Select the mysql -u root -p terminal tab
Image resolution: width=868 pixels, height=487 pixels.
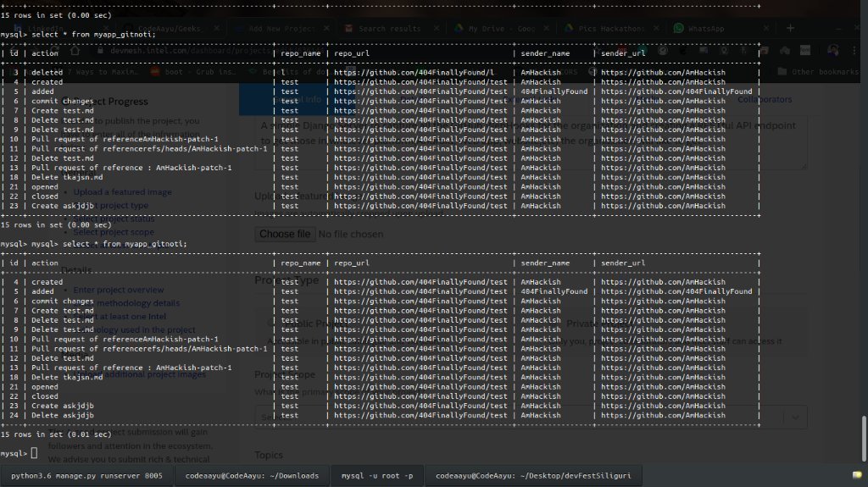[x=377, y=475]
